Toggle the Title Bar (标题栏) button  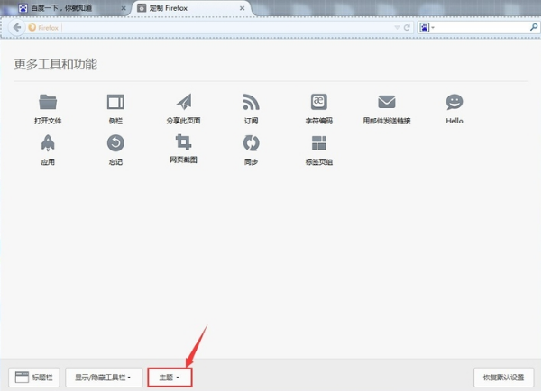tap(34, 378)
